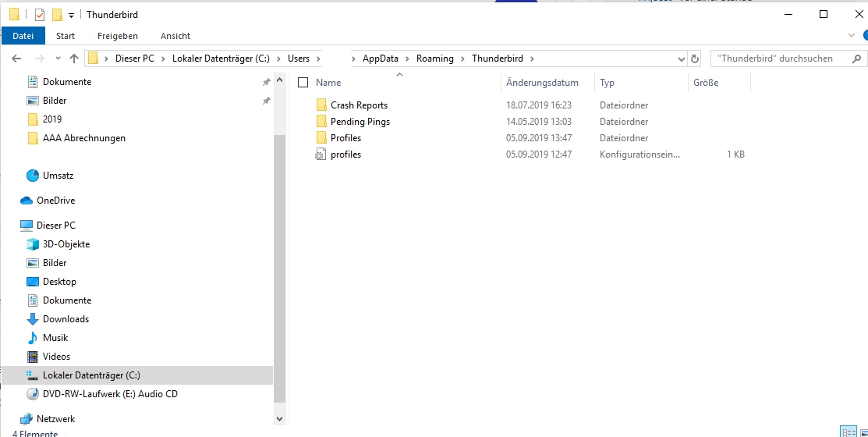Expand the ribbon using the chevron
The height and width of the screenshot is (437, 868).
click(x=852, y=36)
